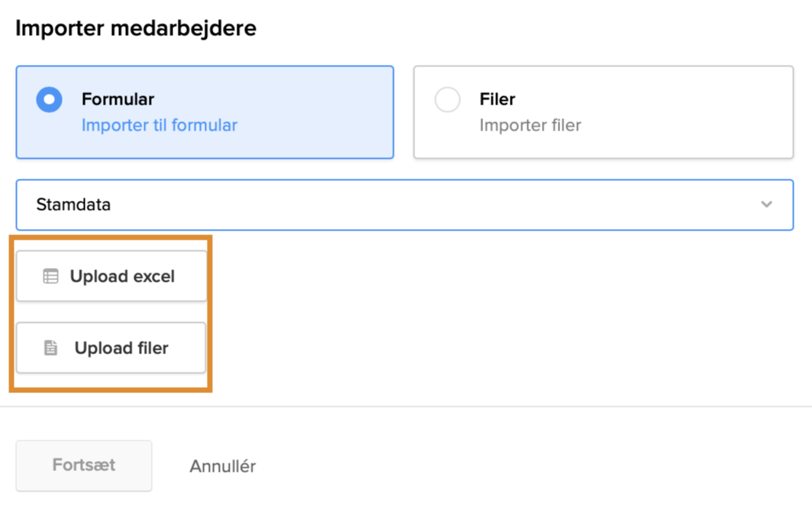Screen dimensions: 812x513
Task: Open the Stamdata dropdown
Action: (x=404, y=205)
